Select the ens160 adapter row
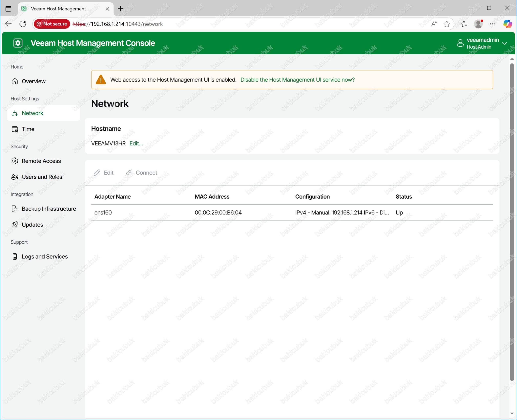Image resolution: width=517 pixels, height=420 pixels. [292, 212]
